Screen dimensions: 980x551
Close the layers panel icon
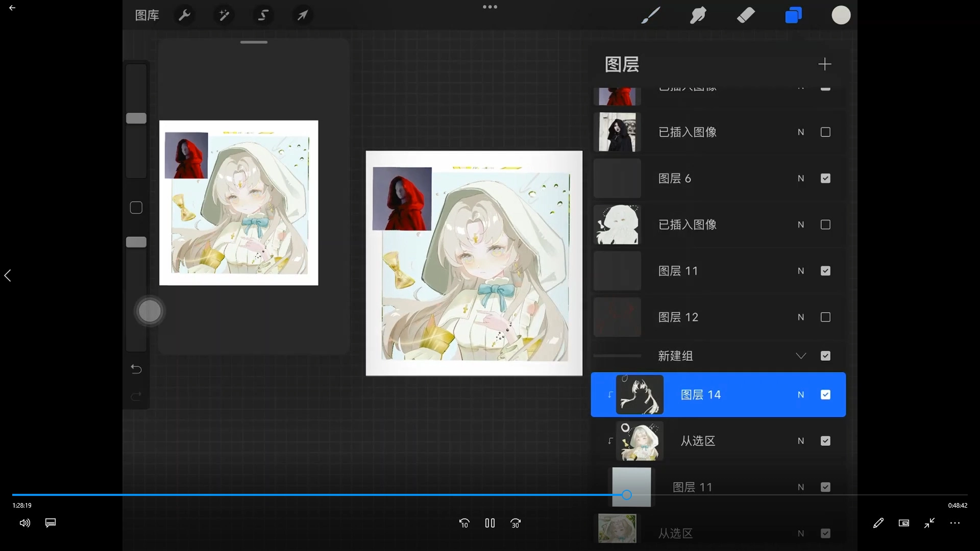[x=793, y=15]
